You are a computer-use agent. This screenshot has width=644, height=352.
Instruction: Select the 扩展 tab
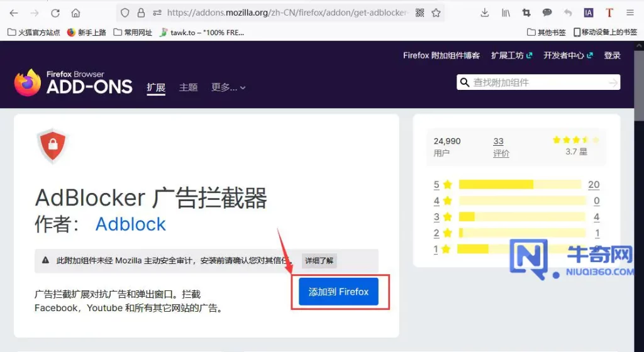click(156, 87)
